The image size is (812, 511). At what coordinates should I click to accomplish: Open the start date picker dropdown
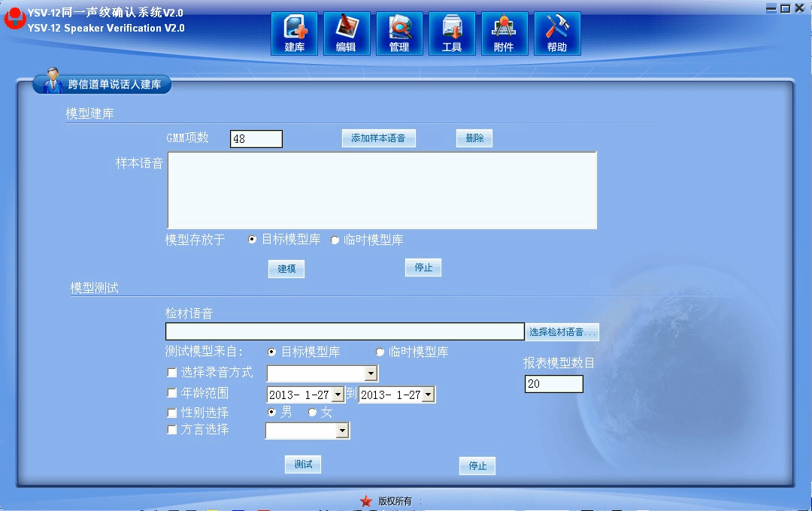coord(338,395)
